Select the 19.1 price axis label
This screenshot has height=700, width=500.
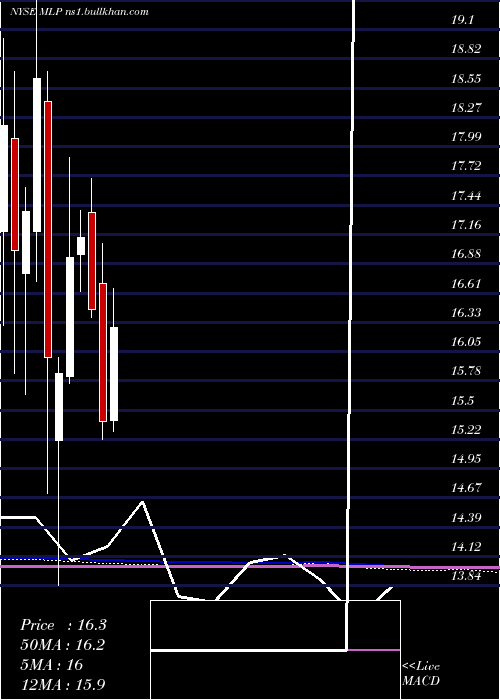pyautogui.click(x=462, y=20)
